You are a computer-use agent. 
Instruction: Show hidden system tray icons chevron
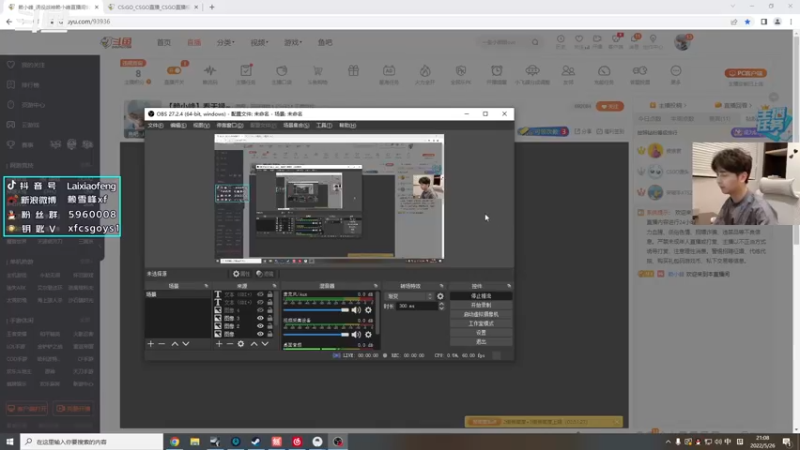click(667, 442)
